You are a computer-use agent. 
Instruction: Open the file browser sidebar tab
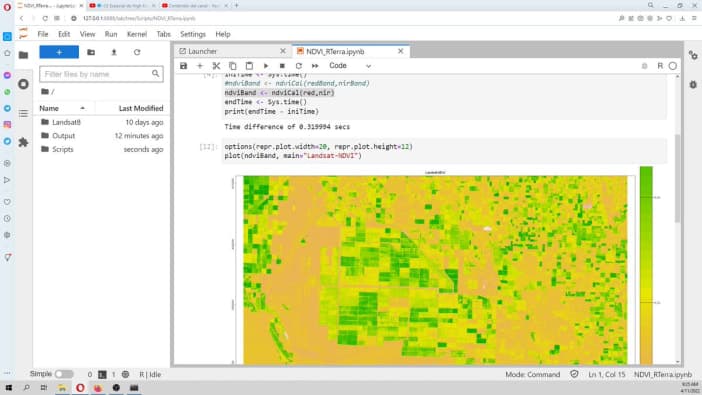[23, 55]
